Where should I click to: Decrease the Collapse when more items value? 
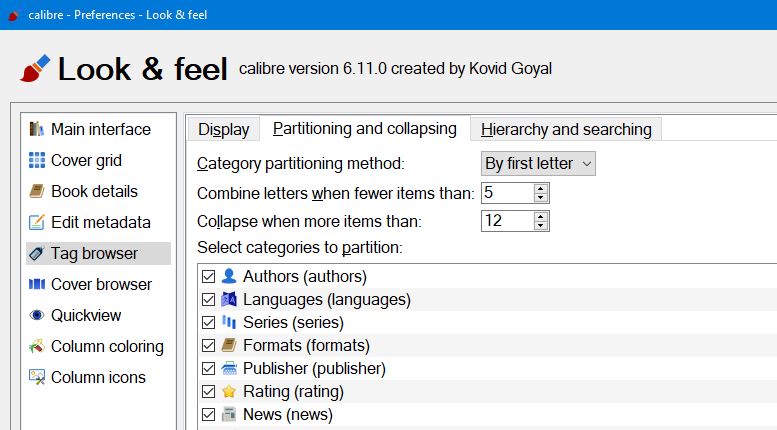[x=541, y=226]
